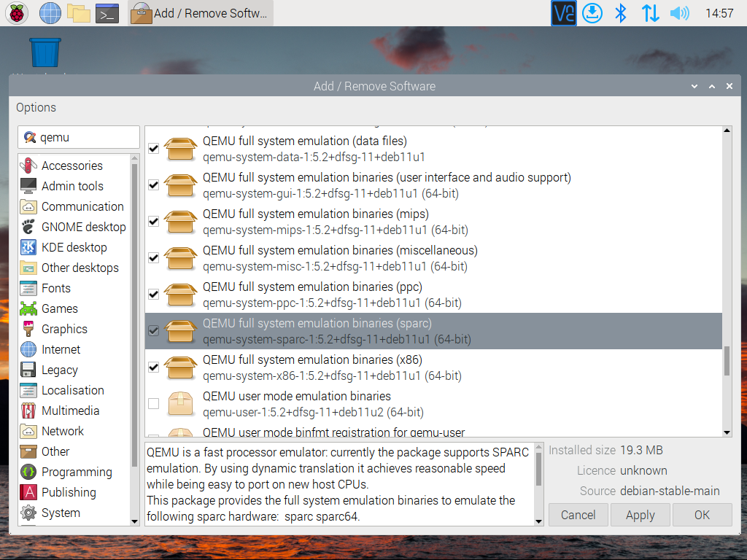Select the Communication category
The image size is (747, 560).
pos(72,206)
